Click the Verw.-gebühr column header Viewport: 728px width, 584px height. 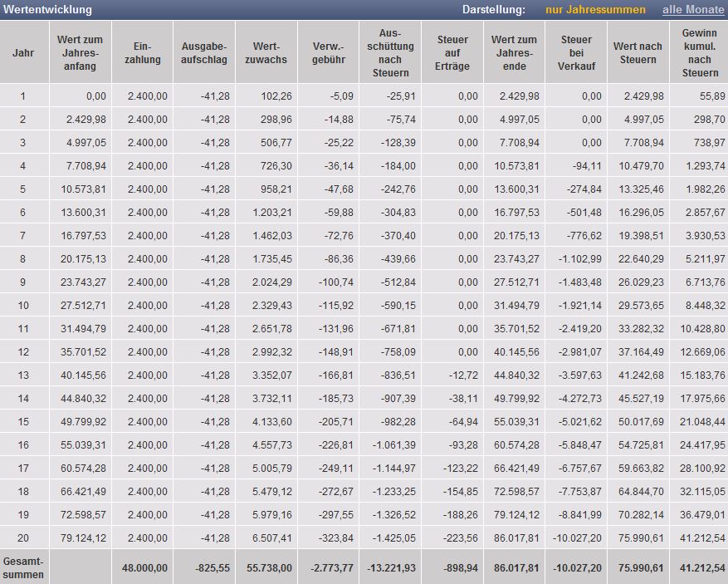click(x=328, y=52)
